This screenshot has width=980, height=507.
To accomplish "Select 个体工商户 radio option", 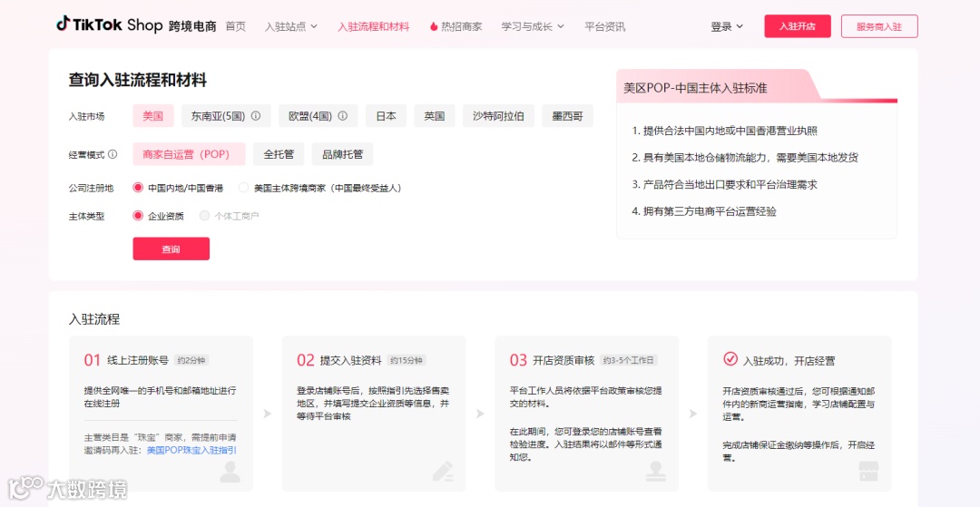I will tap(204, 216).
